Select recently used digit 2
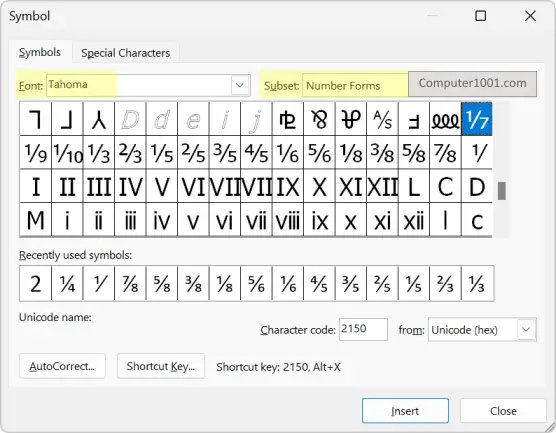The height and width of the screenshot is (433, 556). click(35, 283)
